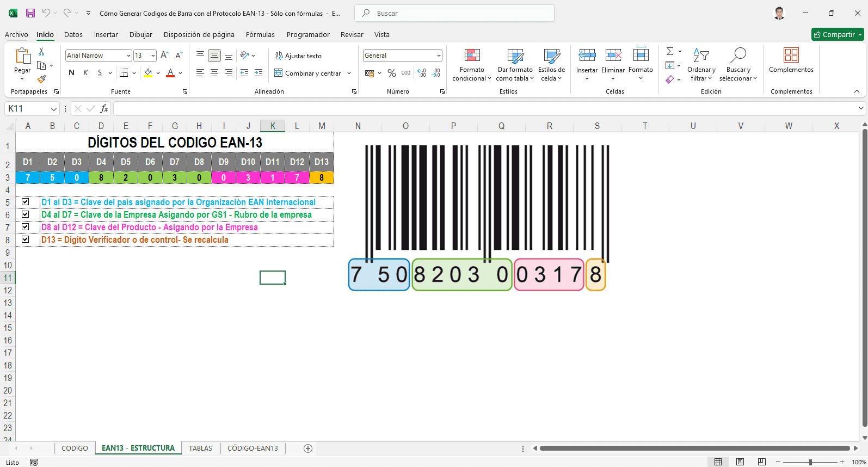Screen dimensions: 868x467
Task: Switch to the CÓDIGO-EAN13 sheet tab
Action: [253, 448]
